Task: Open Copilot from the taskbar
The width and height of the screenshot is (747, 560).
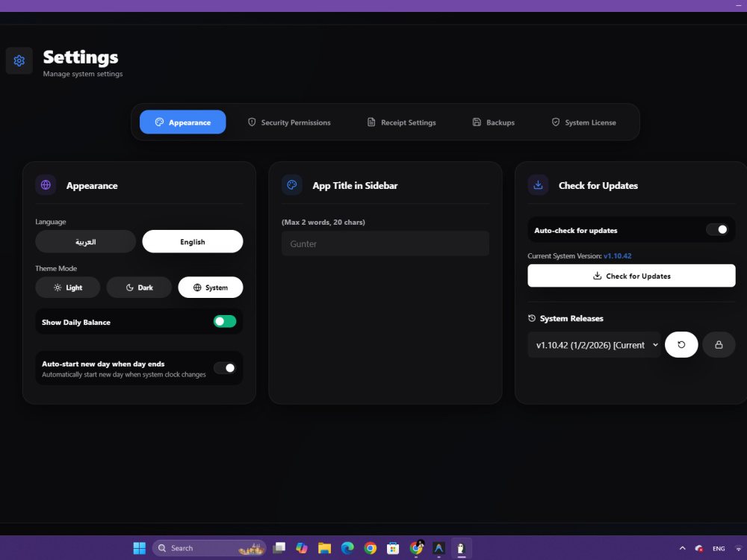Action: click(x=302, y=548)
